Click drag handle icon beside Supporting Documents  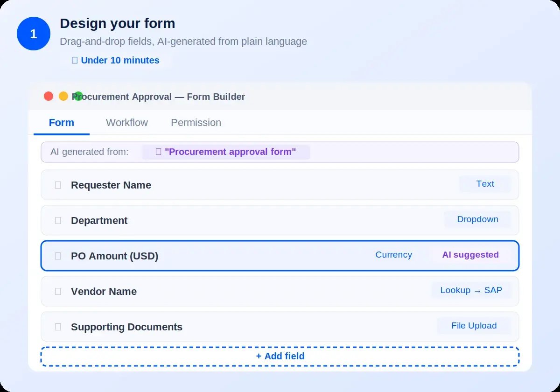point(58,327)
